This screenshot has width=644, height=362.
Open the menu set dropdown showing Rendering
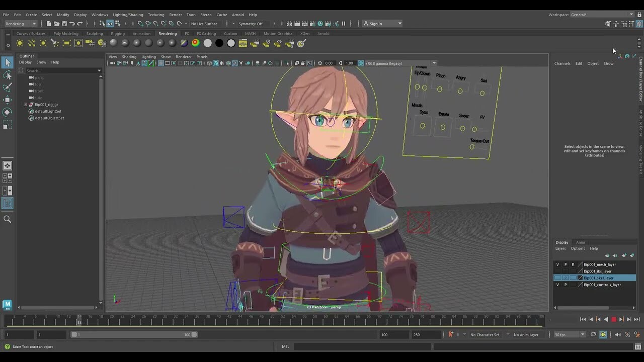pos(20,24)
